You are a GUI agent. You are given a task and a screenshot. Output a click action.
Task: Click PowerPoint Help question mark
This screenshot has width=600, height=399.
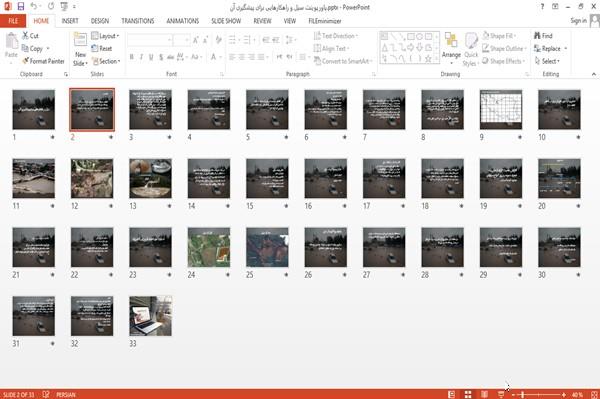542,7
